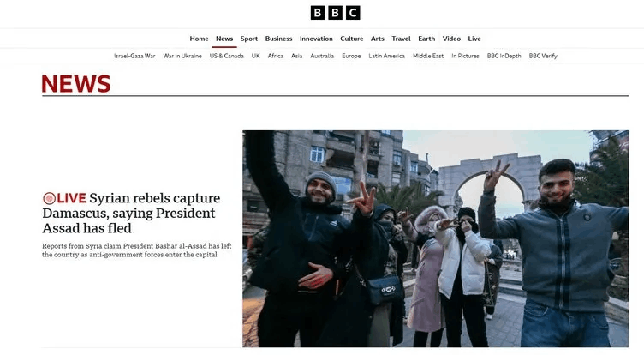Go to the Australia sub-section
644x355 pixels.
pyautogui.click(x=322, y=56)
